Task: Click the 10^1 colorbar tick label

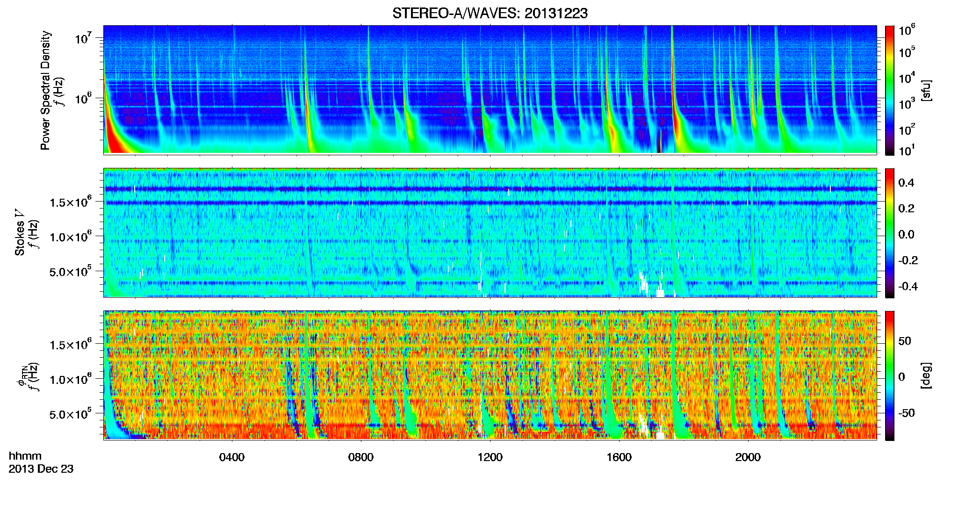Action: (x=907, y=150)
